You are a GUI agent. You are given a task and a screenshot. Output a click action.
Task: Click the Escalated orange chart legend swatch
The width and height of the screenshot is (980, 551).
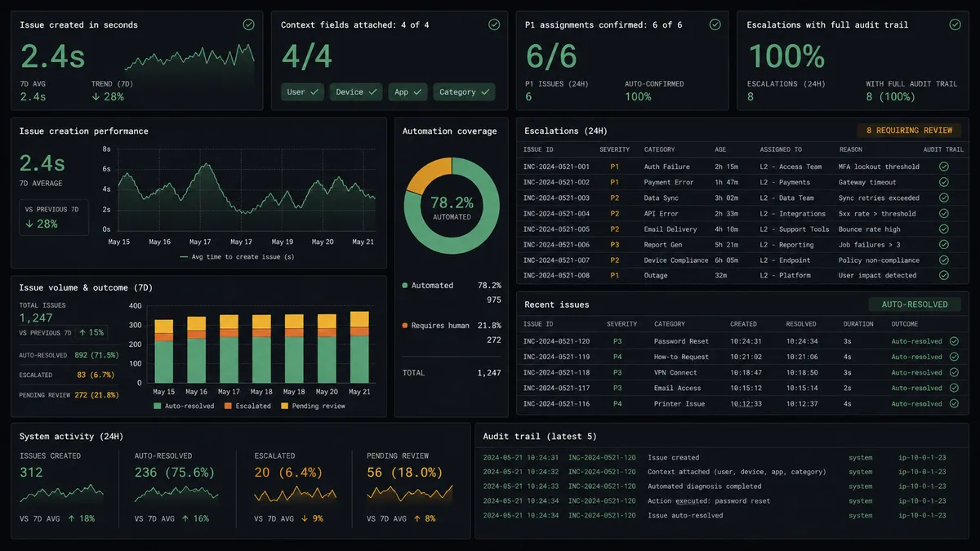(x=229, y=406)
